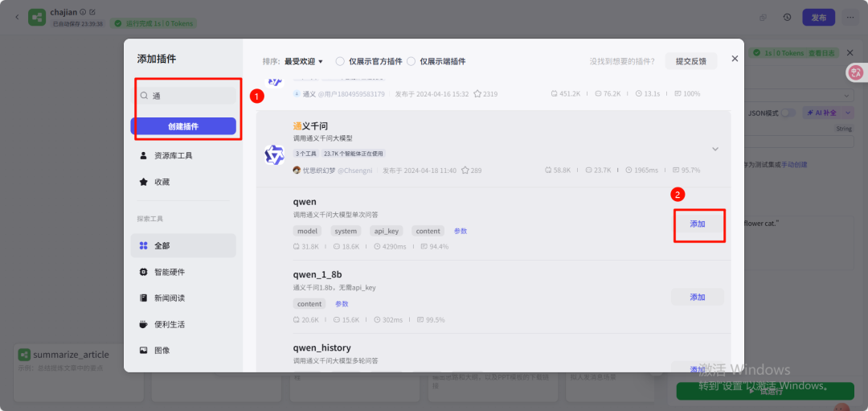Collapse the 通义千问 plugin card chevron

point(715,149)
